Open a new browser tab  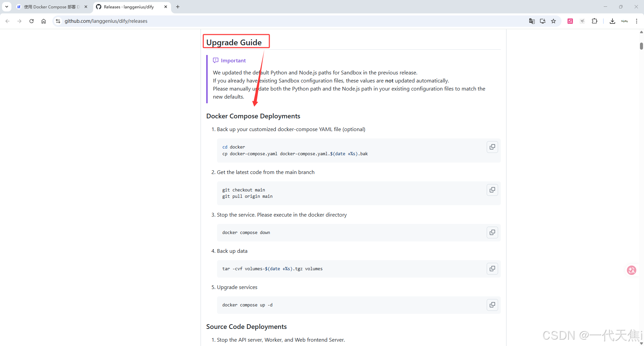178,7
